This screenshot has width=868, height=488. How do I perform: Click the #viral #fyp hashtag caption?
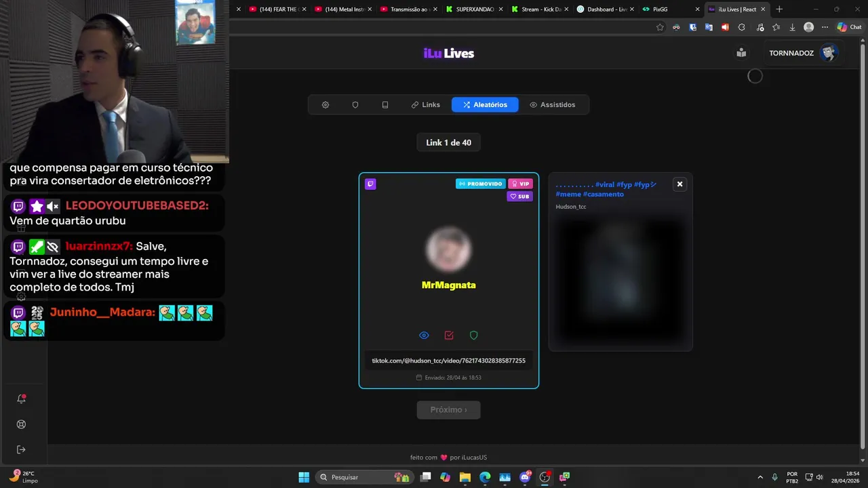click(606, 189)
